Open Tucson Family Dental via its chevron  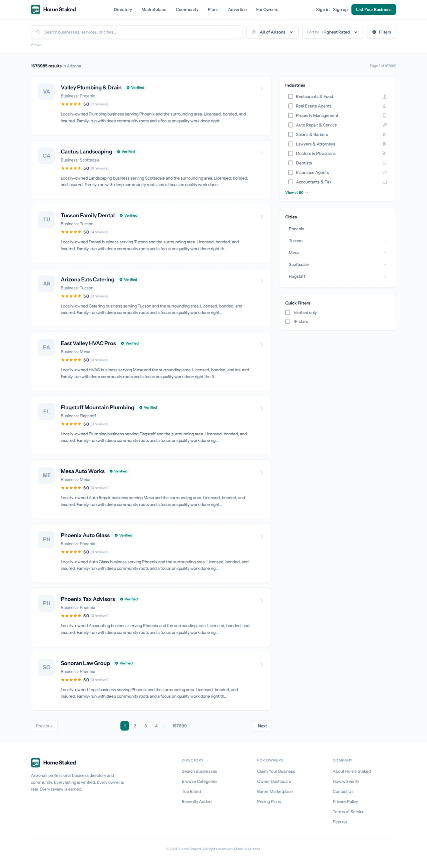pyautogui.click(x=261, y=217)
